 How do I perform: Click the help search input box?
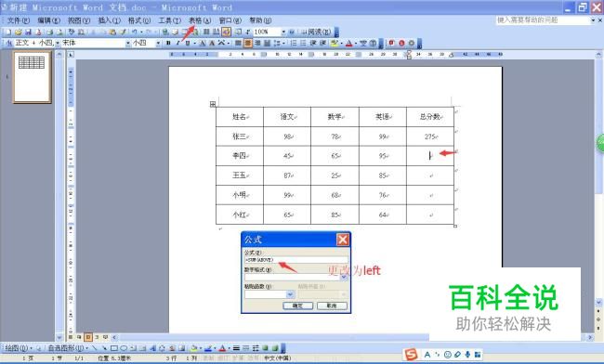coord(544,20)
